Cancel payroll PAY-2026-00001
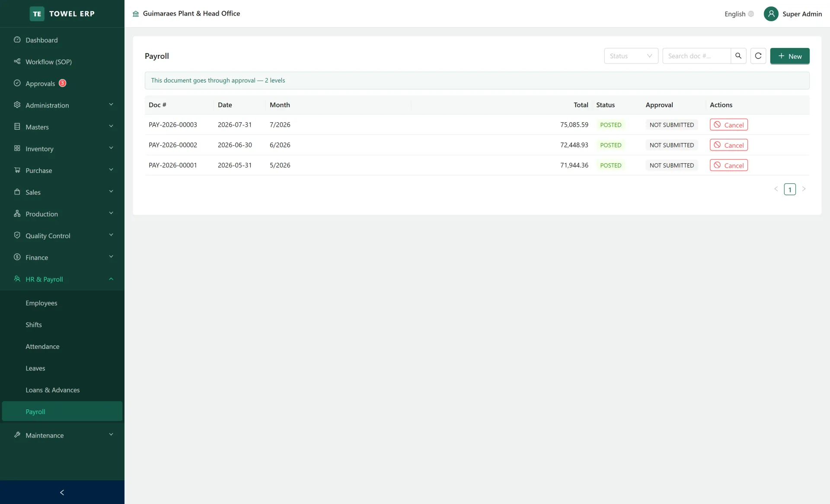Screen dimensions: 830x504 click(x=729, y=165)
